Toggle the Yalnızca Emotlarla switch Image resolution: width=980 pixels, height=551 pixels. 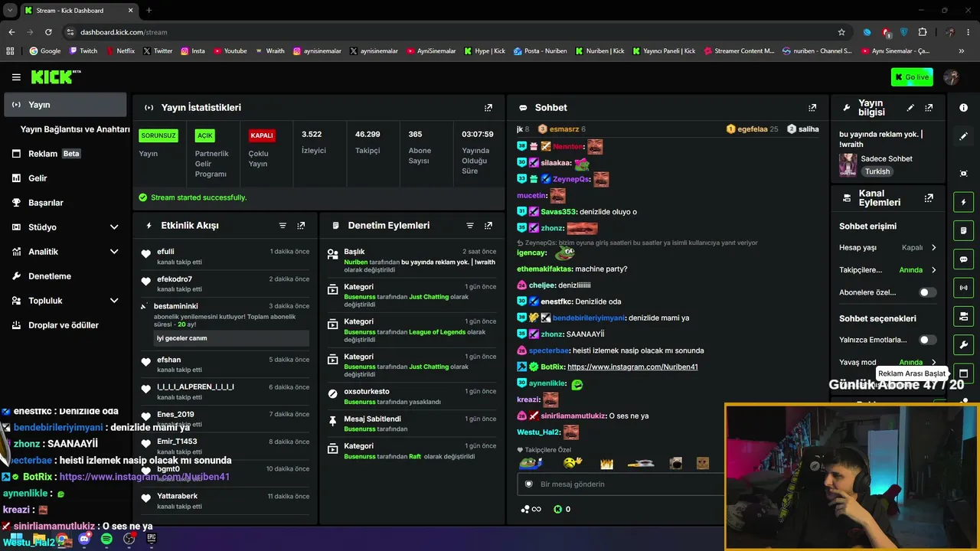coord(927,340)
